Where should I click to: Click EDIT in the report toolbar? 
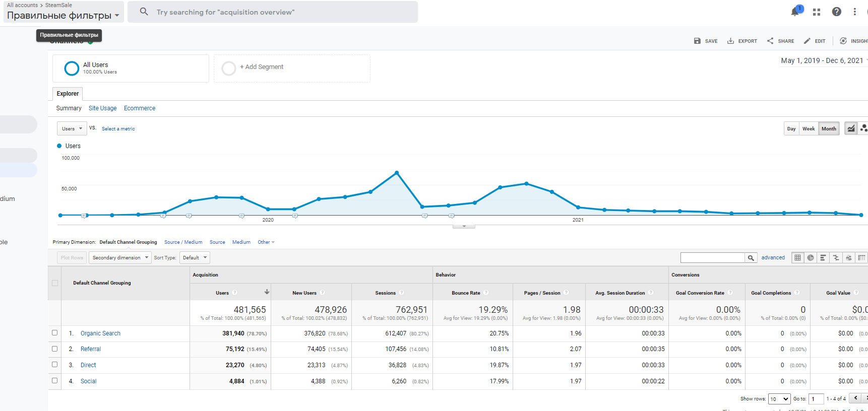(815, 41)
